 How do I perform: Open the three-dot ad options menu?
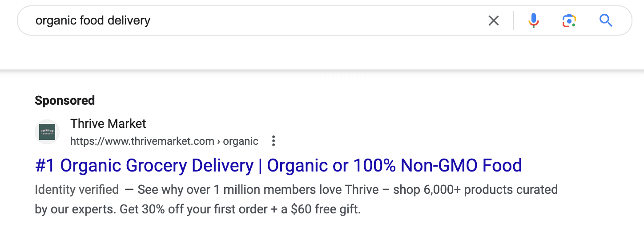click(x=274, y=141)
